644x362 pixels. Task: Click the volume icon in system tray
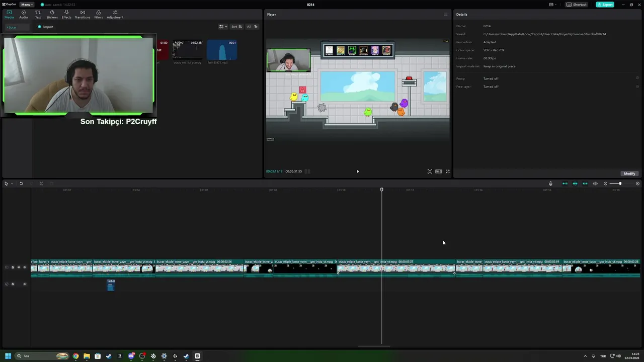[x=618, y=356]
